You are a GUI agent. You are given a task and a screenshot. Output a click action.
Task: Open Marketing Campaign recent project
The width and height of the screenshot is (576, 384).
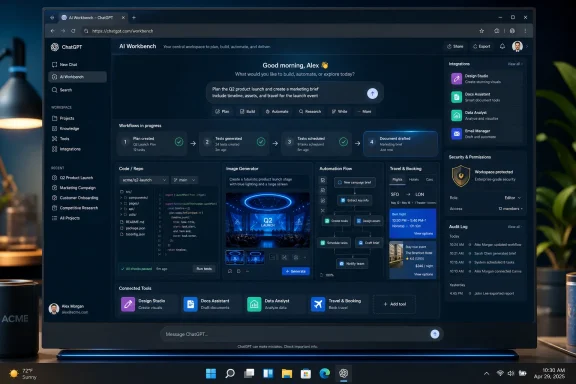click(x=74, y=188)
